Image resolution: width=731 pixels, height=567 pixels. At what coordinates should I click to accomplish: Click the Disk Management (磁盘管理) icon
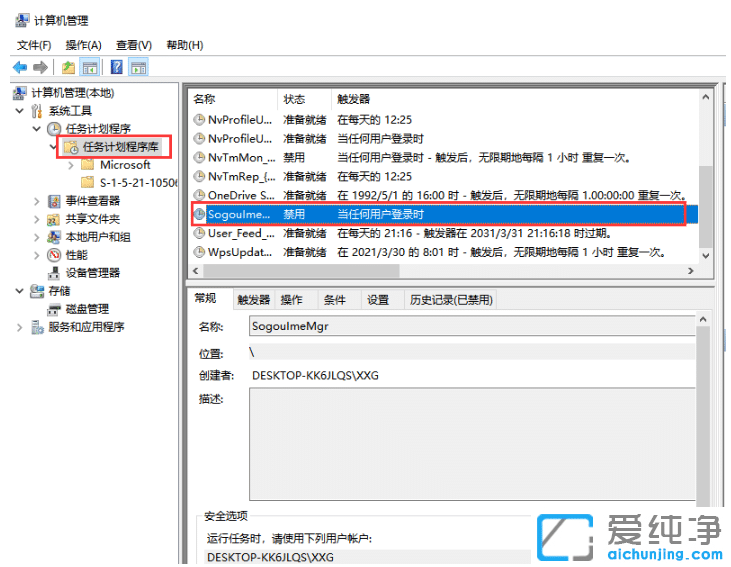[x=54, y=309]
